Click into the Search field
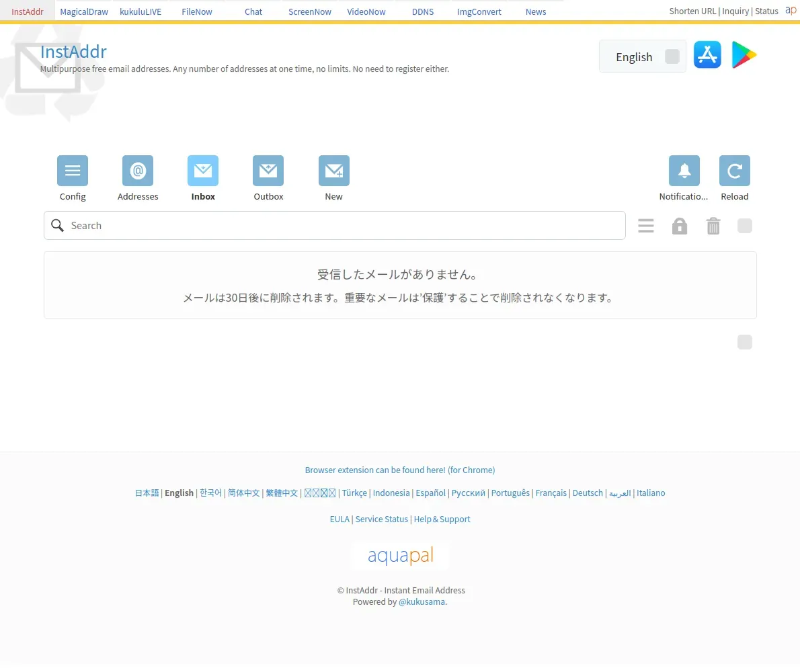The image size is (800, 672). [335, 225]
